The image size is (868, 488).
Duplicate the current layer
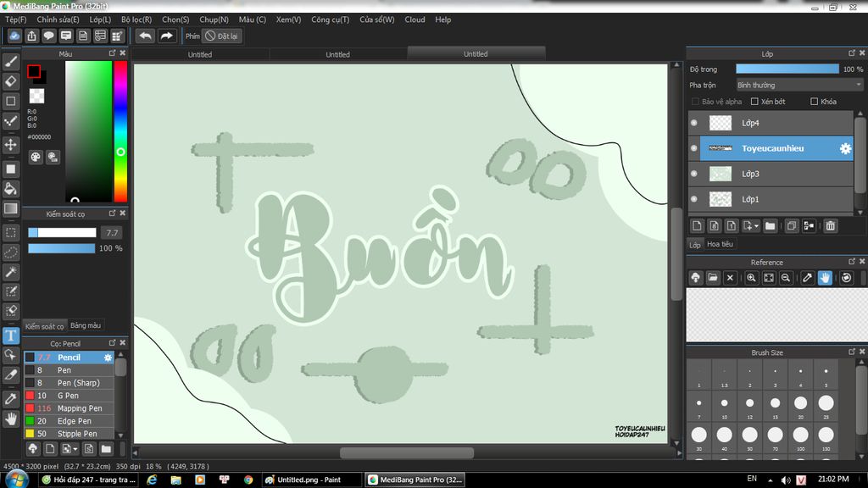(792, 225)
